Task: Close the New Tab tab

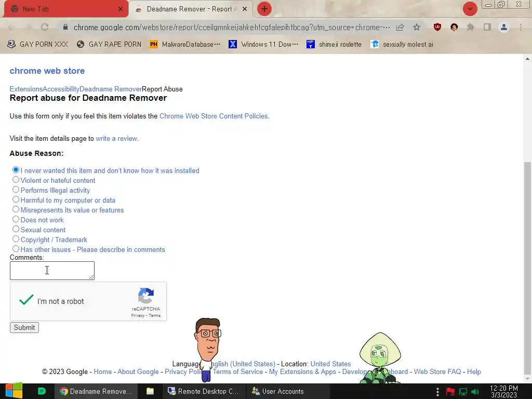Action: coord(121,9)
